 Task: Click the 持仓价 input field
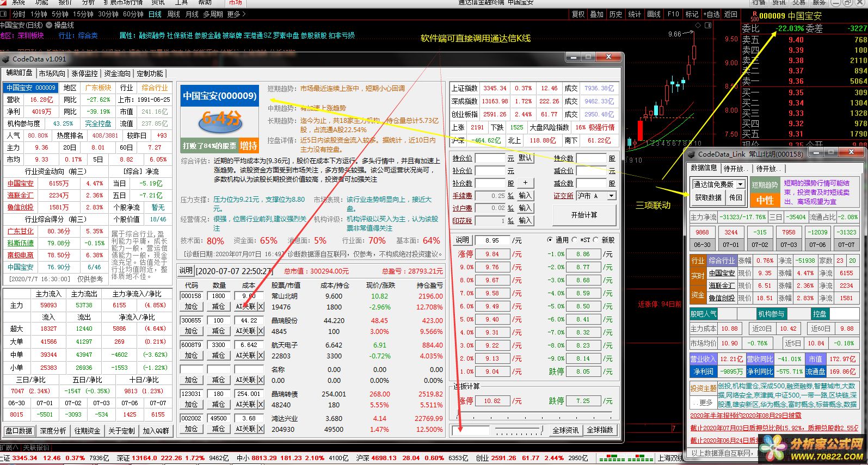pyautogui.click(x=491, y=158)
